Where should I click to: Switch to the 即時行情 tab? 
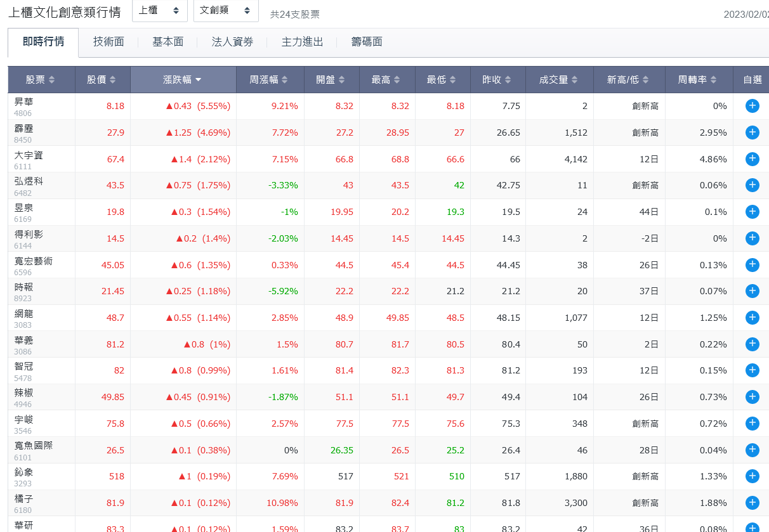(43, 42)
